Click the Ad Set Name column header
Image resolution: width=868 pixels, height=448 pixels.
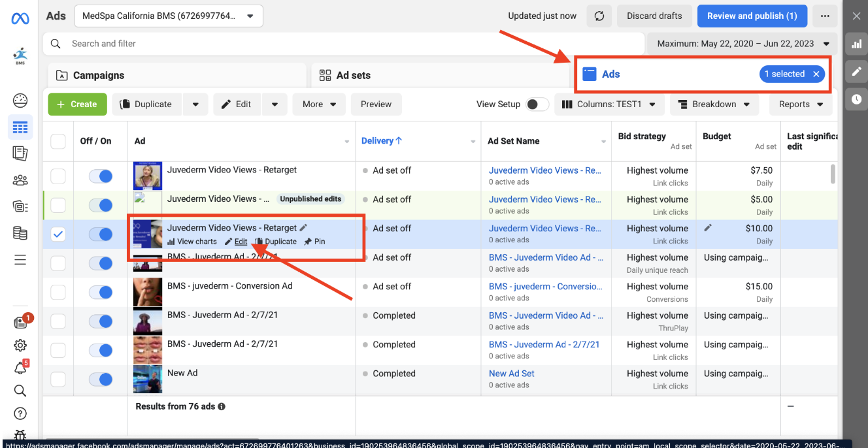[x=514, y=141]
